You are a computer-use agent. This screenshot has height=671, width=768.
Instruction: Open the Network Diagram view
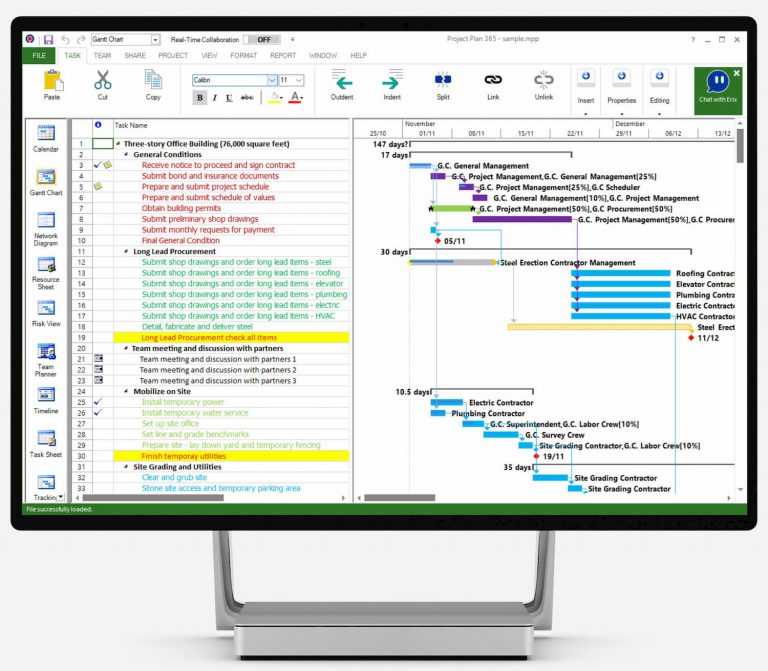click(46, 228)
